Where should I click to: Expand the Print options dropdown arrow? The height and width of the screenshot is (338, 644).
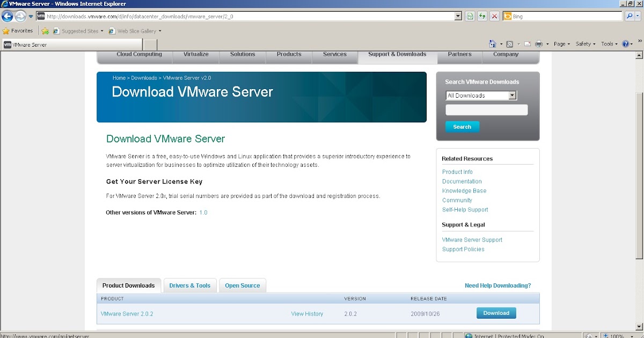click(x=547, y=44)
